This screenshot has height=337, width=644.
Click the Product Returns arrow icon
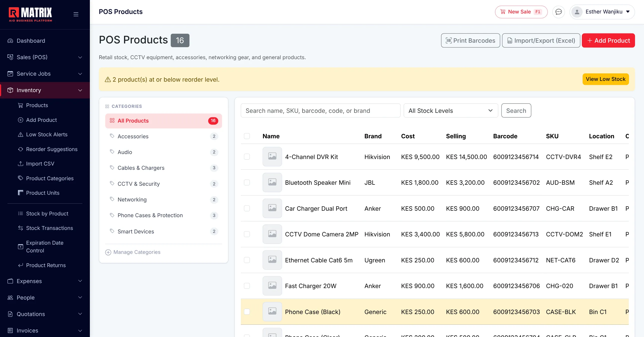(21, 265)
